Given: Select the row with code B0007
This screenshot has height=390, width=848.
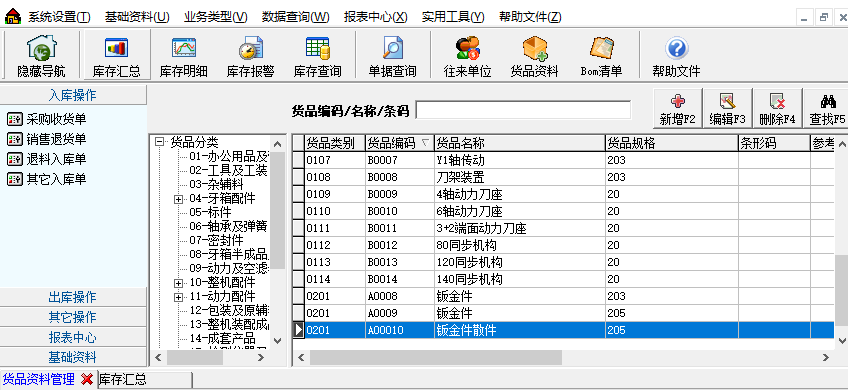Looking at the screenshot, I should (563, 160).
